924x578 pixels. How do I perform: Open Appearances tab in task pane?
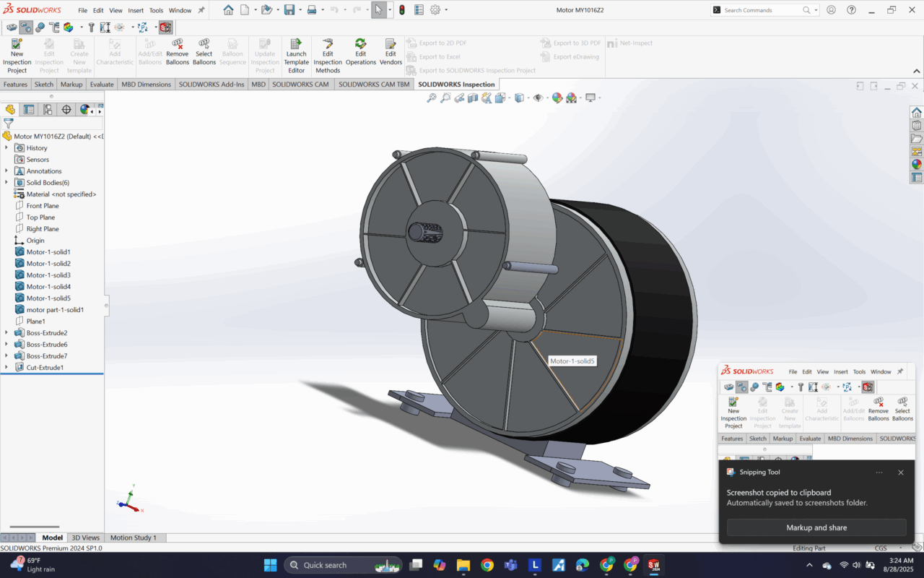tap(917, 165)
